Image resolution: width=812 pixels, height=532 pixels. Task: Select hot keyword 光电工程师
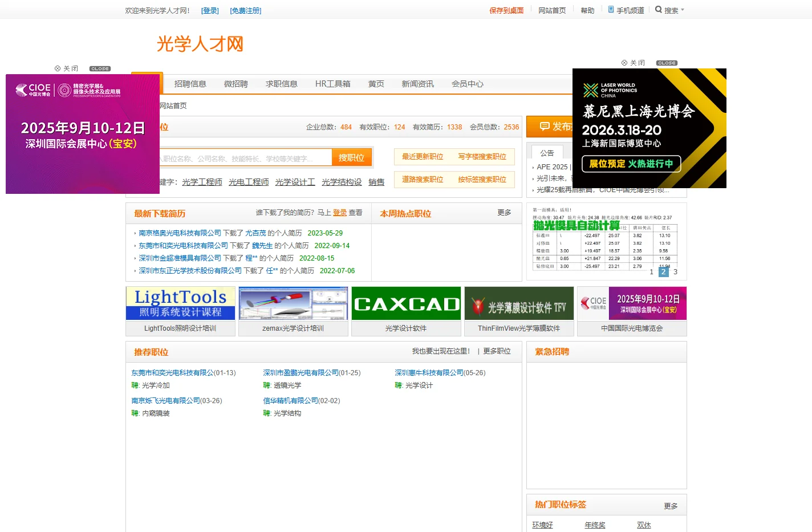249,182
